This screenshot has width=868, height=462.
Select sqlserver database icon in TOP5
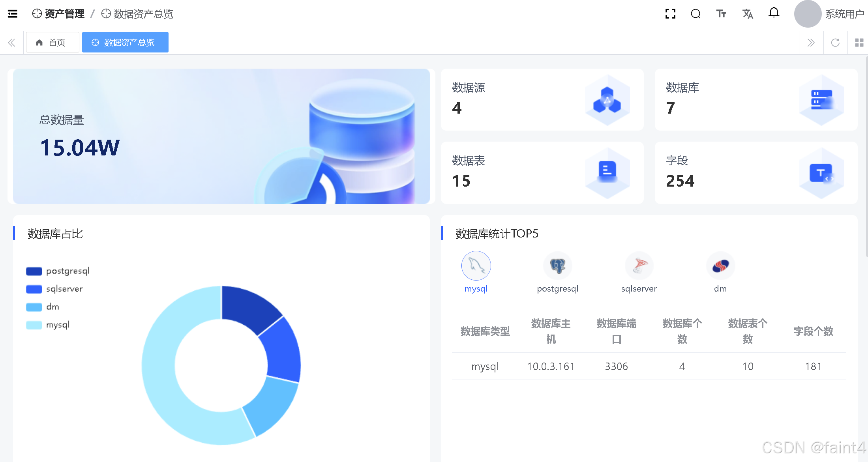click(x=639, y=266)
